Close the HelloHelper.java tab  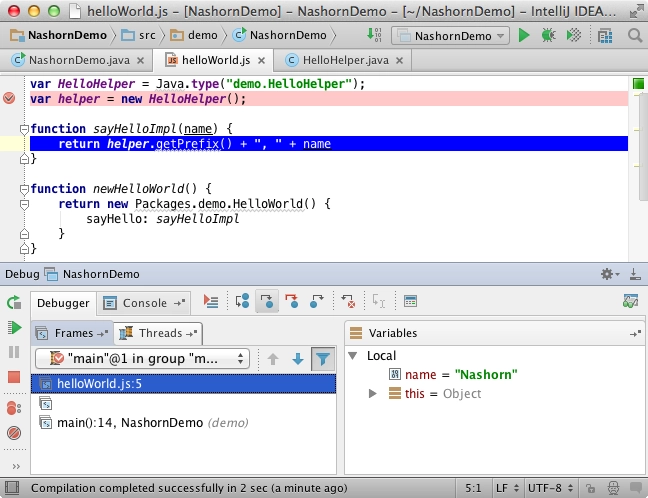(x=399, y=61)
